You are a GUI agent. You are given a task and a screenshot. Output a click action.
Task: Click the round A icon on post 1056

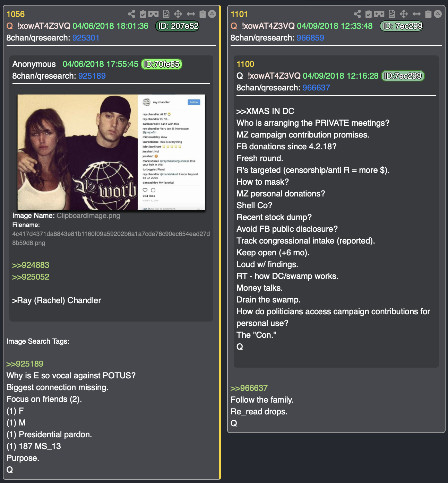tap(212, 14)
